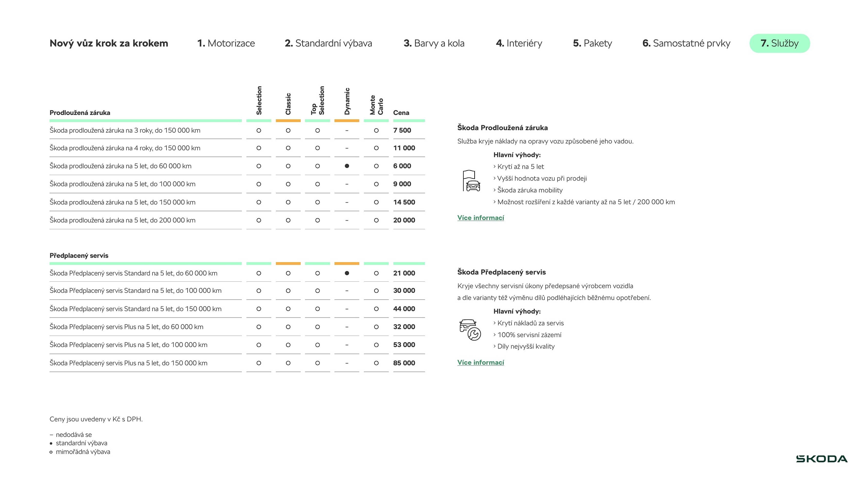The height and width of the screenshot is (488, 868).
Task: Click the highlighted 7. Služby tab
Action: pyautogui.click(x=779, y=43)
